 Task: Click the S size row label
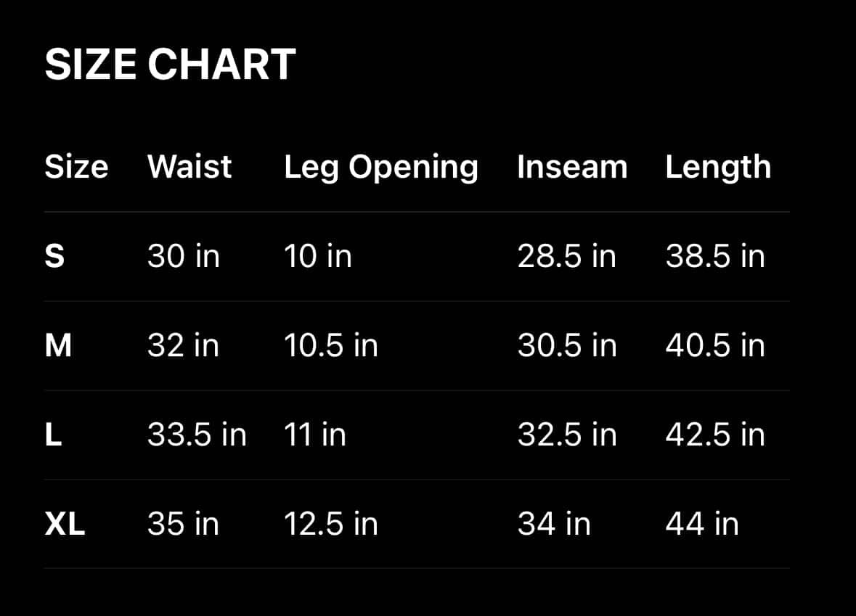[54, 257]
